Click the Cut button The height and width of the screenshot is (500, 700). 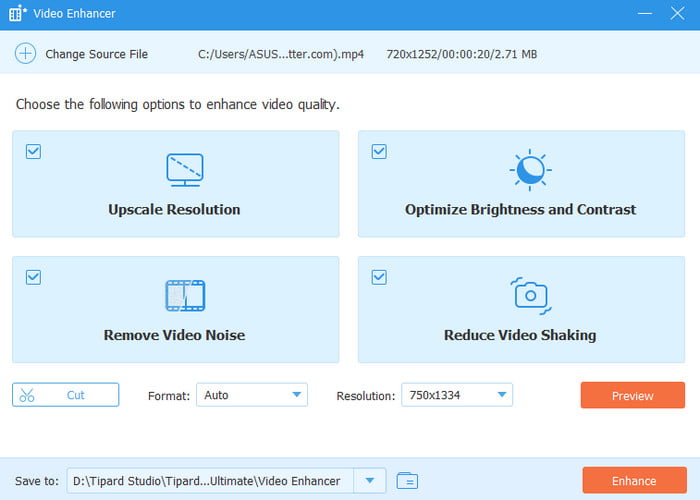click(66, 395)
